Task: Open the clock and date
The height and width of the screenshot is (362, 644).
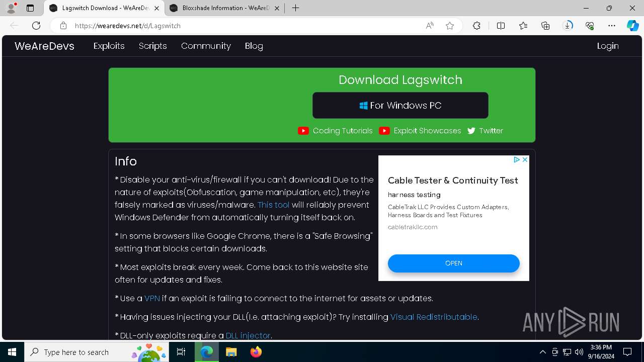Action: point(601,352)
